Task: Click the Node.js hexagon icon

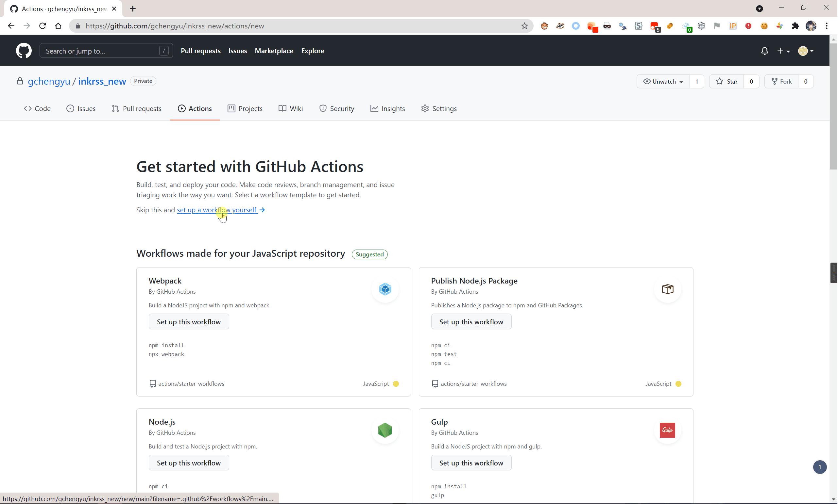Action: pyautogui.click(x=385, y=430)
